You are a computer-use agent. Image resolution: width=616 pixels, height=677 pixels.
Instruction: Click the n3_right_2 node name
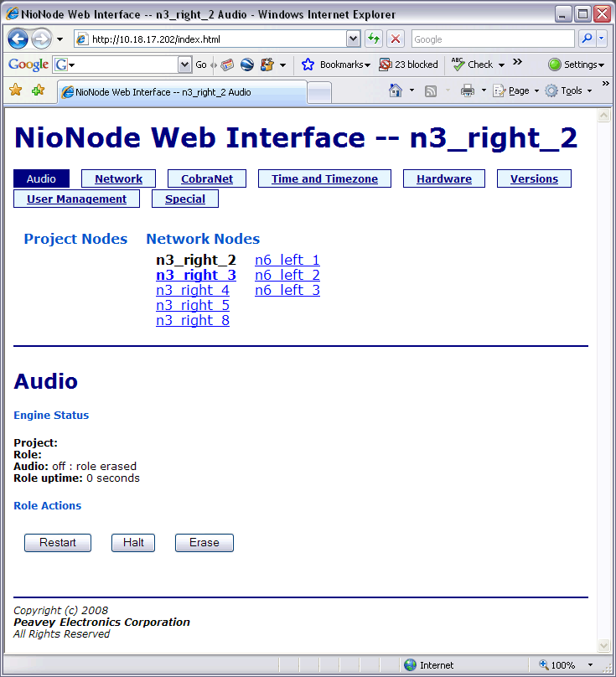(196, 260)
